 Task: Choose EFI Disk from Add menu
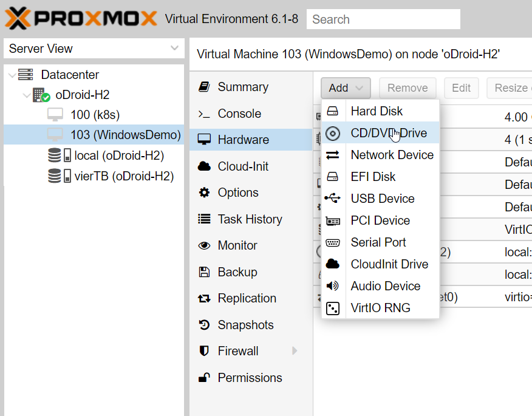[x=380, y=177]
